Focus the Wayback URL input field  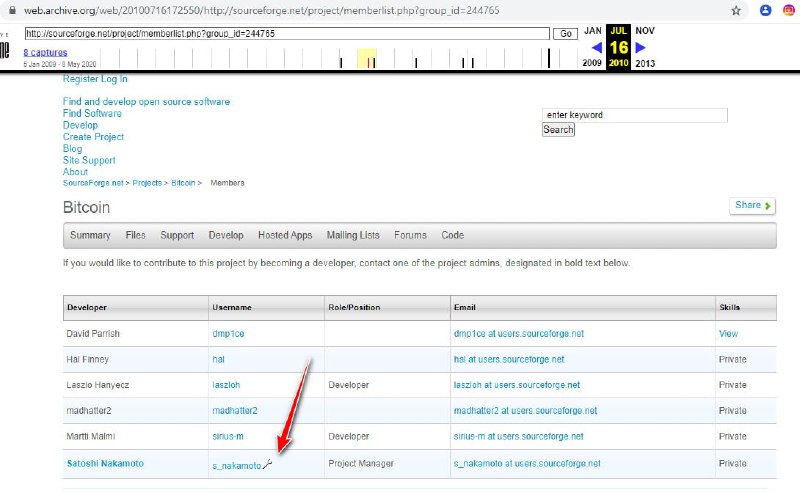pyautogui.click(x=287, y=34)
